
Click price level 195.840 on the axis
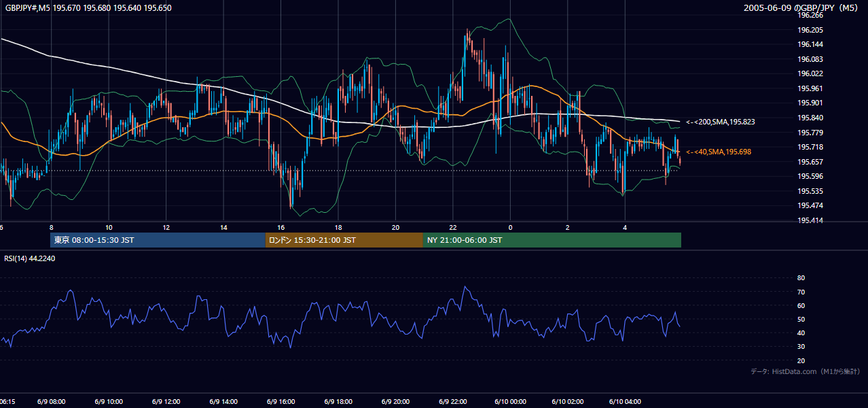click(810, 118)
